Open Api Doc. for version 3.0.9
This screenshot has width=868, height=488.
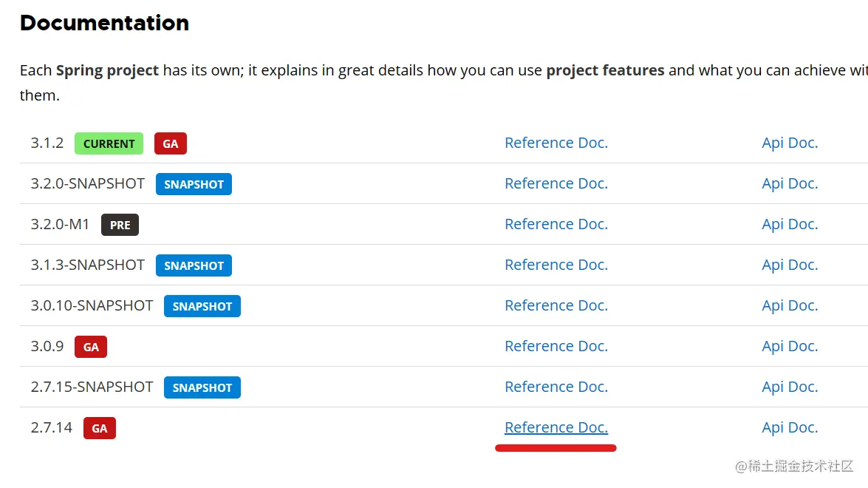point(790,346)
